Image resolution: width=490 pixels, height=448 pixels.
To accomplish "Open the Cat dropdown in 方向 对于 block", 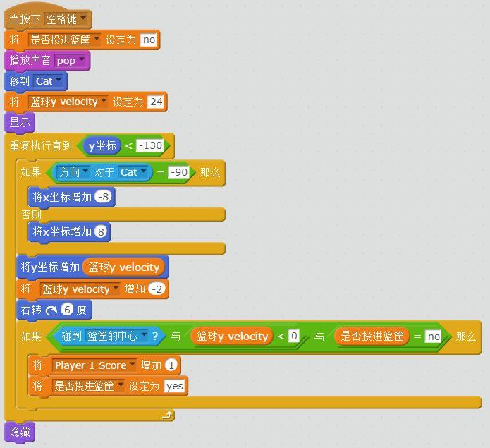I will pos(133,172).
